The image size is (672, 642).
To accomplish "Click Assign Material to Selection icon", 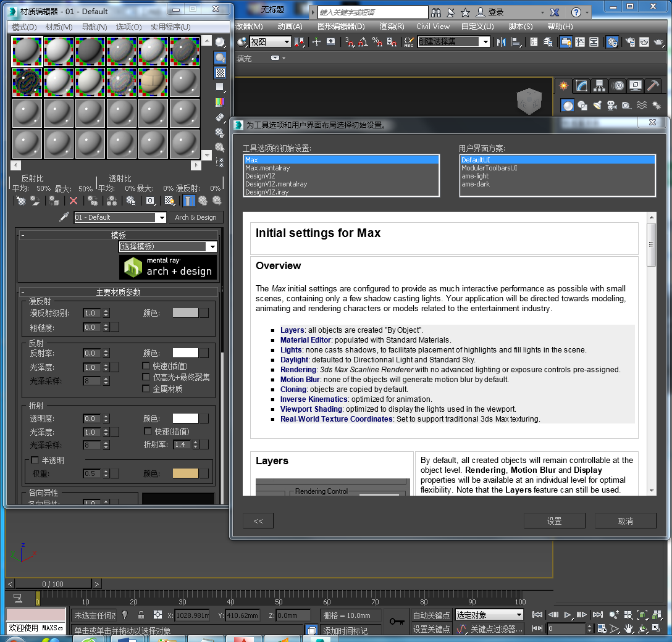I will [54, 201].
